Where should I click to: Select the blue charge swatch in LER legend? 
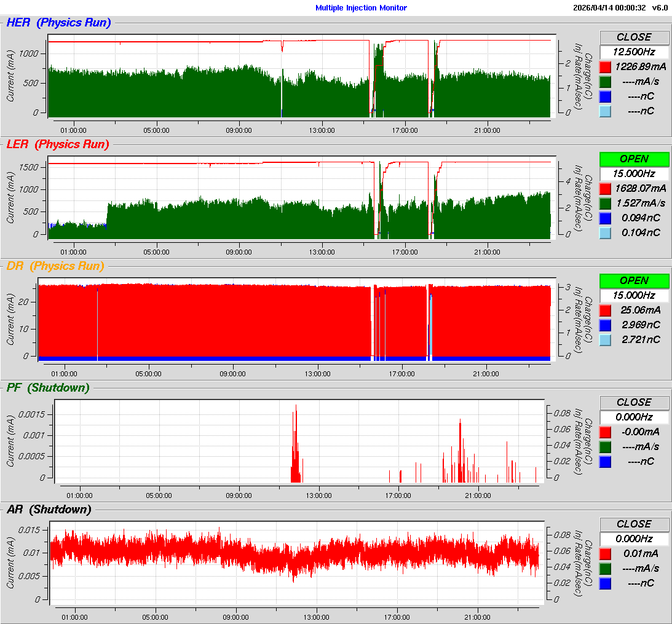tap(605, 218)
